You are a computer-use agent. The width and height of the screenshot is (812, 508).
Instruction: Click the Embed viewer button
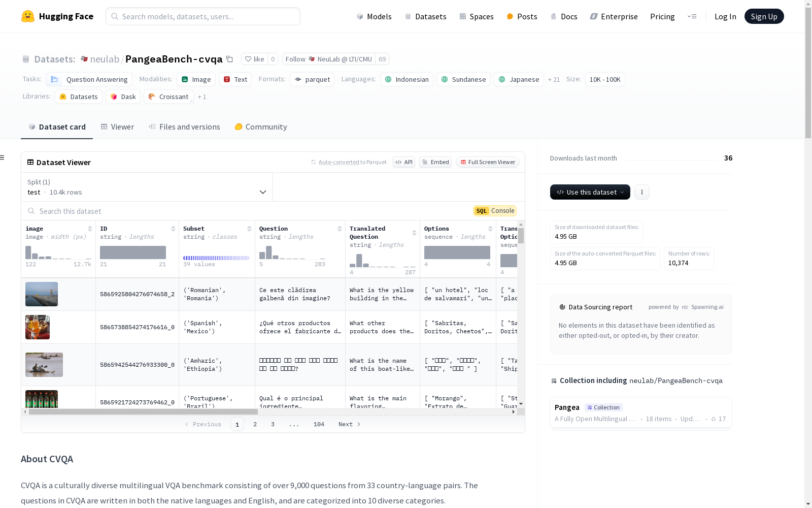(x=435, y=162)
